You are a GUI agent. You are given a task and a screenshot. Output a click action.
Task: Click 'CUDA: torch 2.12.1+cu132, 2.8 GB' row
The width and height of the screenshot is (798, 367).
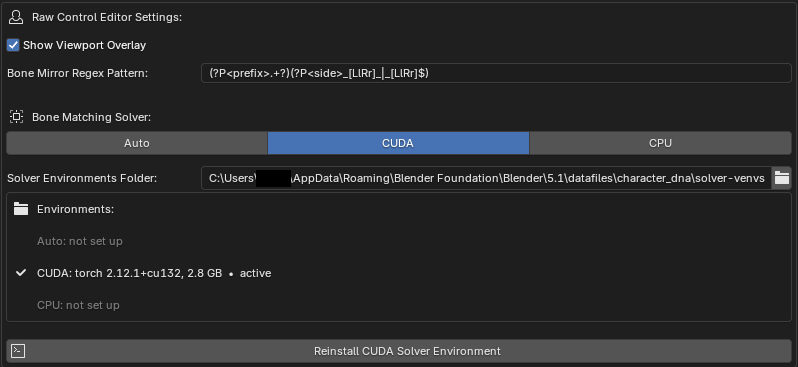click(x=154, y=273)
